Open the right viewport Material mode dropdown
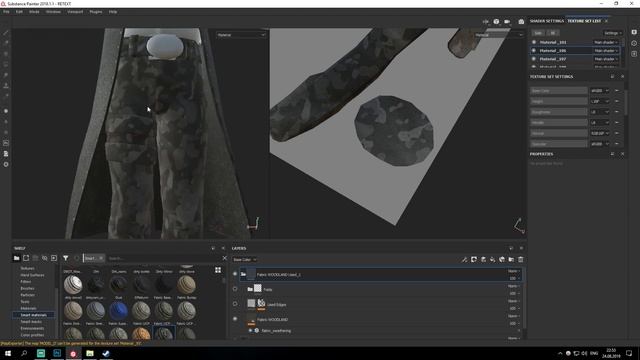 [x=498, y=35]
